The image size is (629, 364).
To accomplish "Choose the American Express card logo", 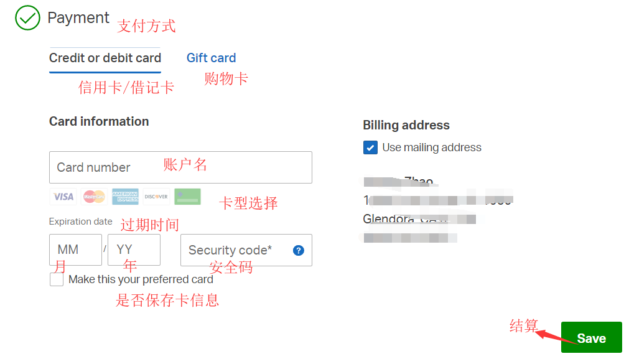I will (x=125, y=197).
